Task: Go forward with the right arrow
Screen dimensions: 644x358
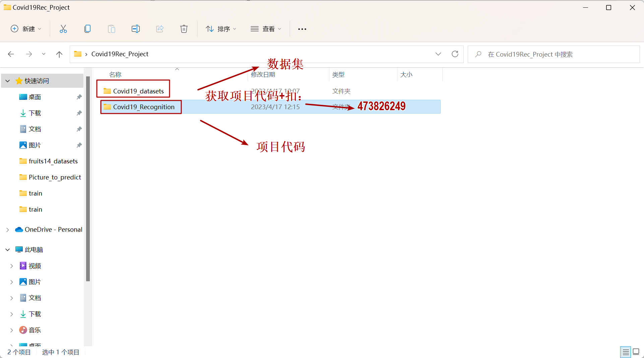Action: click(29, 54)
